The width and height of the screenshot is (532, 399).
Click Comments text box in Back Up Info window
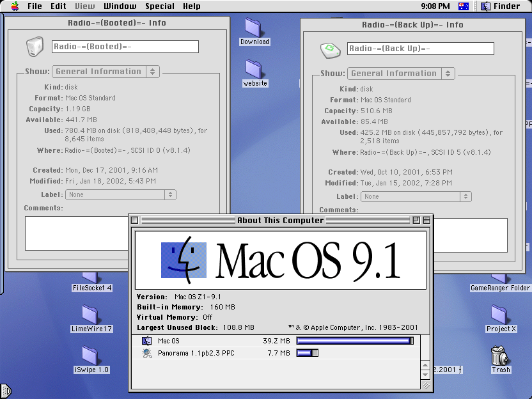(471, 235)
